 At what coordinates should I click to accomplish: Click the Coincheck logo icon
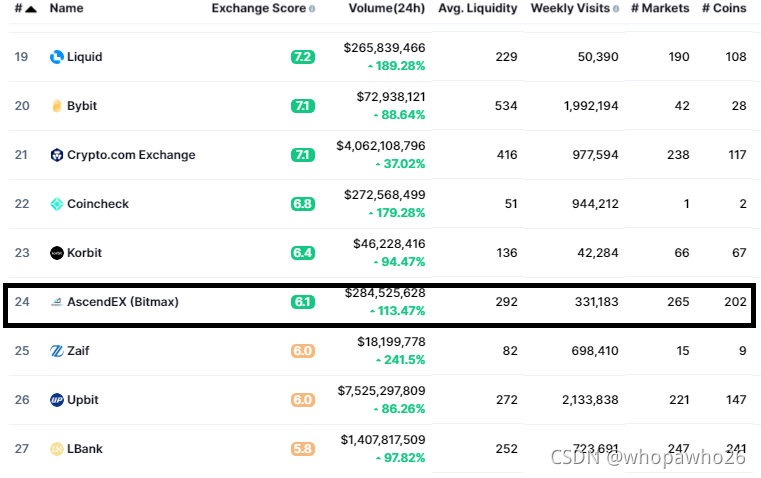click(57, 204)
